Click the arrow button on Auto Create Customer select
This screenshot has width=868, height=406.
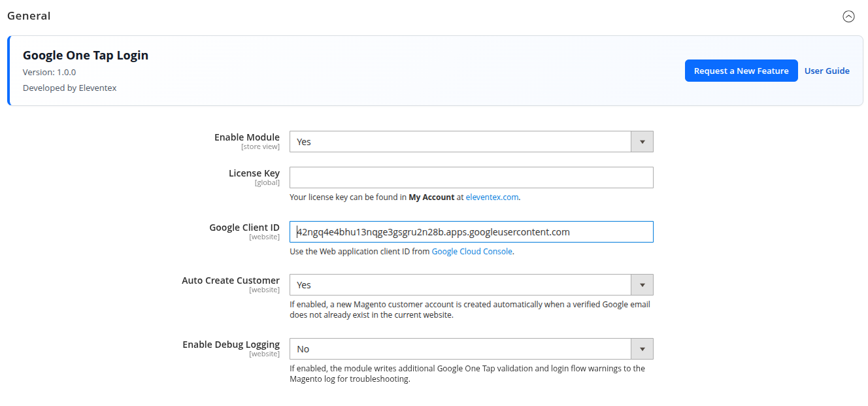(642, 285)
